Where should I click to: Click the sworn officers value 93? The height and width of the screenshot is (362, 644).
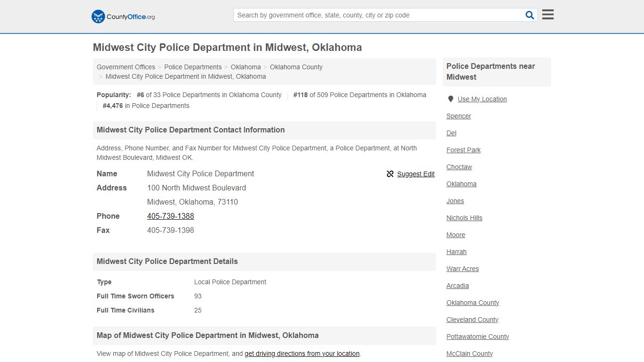[x=198, y=296]
